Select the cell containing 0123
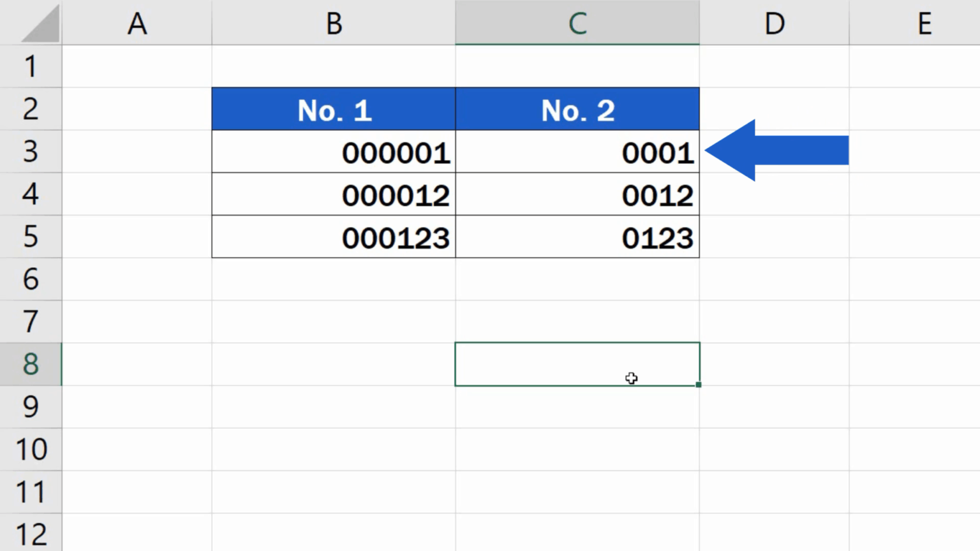The width and height of the screenshot is (980, 551). [x=577, y=237]
